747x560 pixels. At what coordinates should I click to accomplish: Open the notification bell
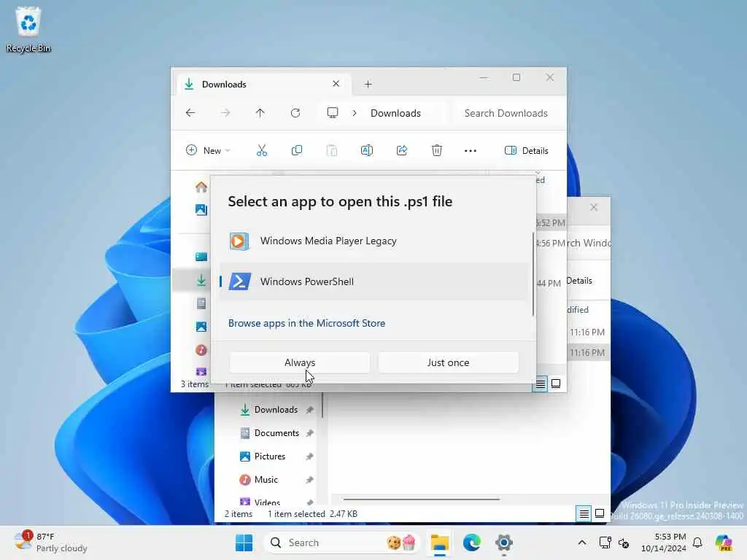[697, 542]
